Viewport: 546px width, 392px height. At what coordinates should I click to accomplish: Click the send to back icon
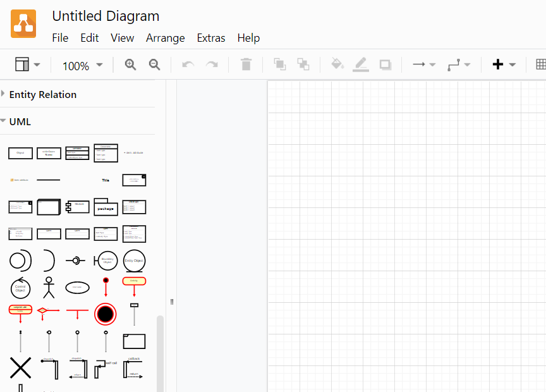[x=303, y=64]
